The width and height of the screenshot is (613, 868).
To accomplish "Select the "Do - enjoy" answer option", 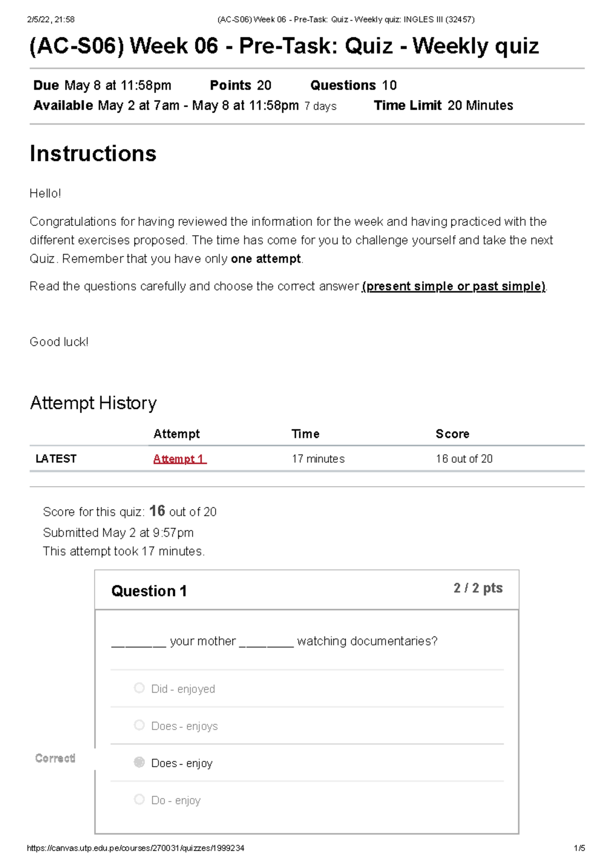I will click(x=176, y=800).
